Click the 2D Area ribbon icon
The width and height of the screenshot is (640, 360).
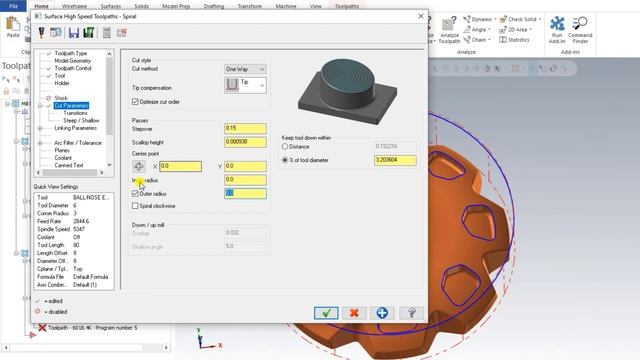pos(503,29)
